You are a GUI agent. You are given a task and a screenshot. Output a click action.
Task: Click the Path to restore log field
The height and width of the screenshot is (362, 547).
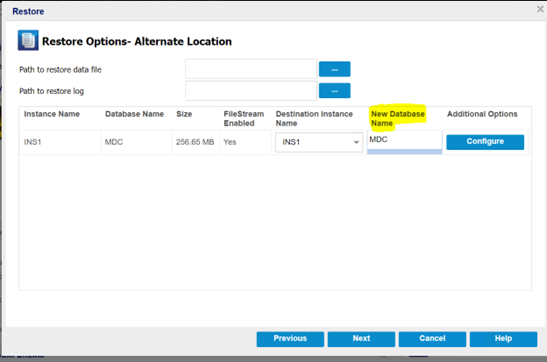coord(251,91)
